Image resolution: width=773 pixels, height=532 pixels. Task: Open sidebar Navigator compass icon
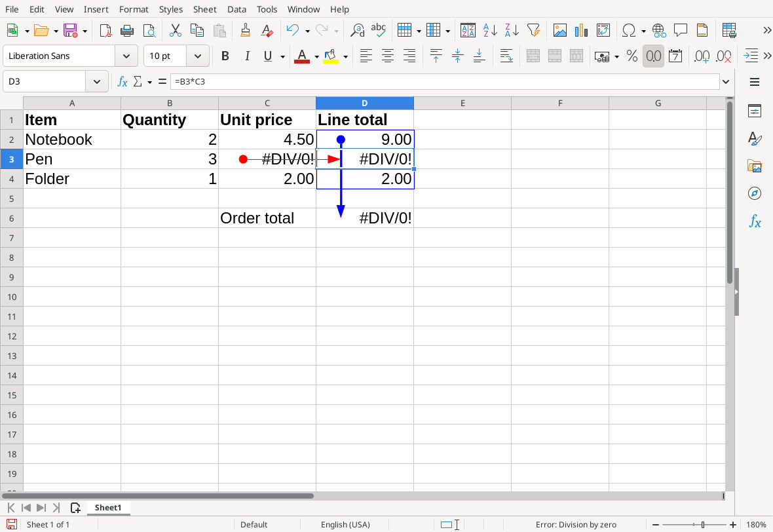tap(755, 193)
